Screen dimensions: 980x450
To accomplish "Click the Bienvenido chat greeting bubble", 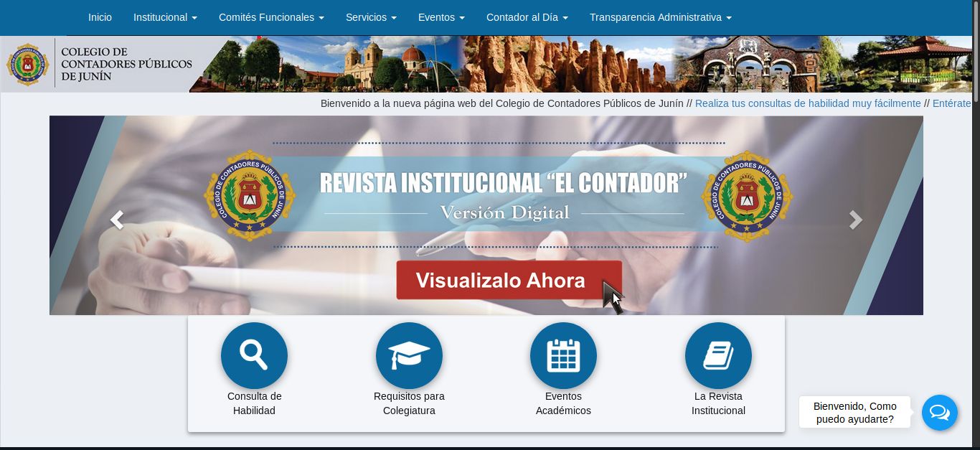I will [x=854, y=413].
